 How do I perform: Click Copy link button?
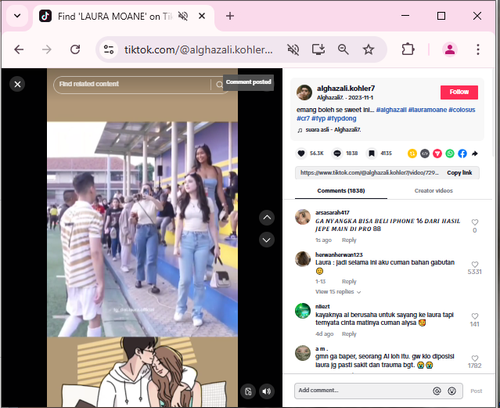click(x=459, y=173)
